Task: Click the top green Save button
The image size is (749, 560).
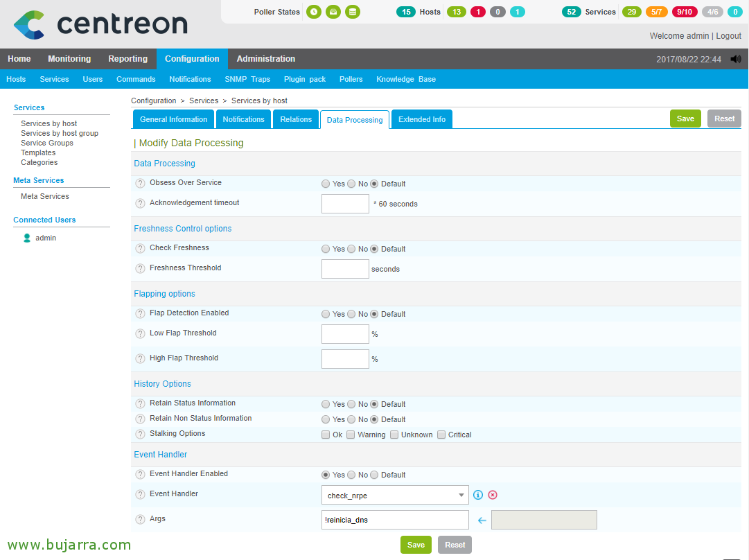Action: [x=685, y=119]
